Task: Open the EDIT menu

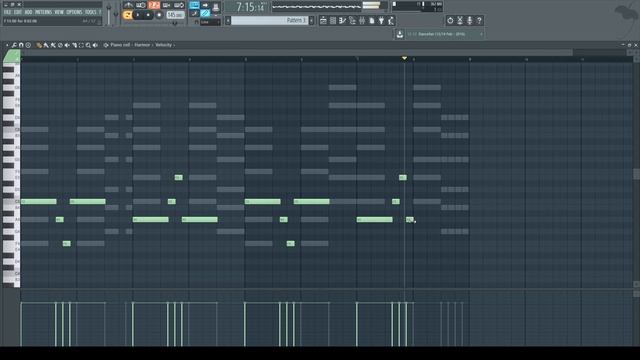Action: pos(18,12)
